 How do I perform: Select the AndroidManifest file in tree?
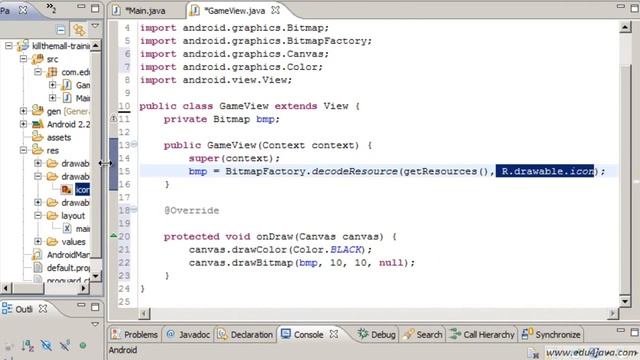(68, 255)
